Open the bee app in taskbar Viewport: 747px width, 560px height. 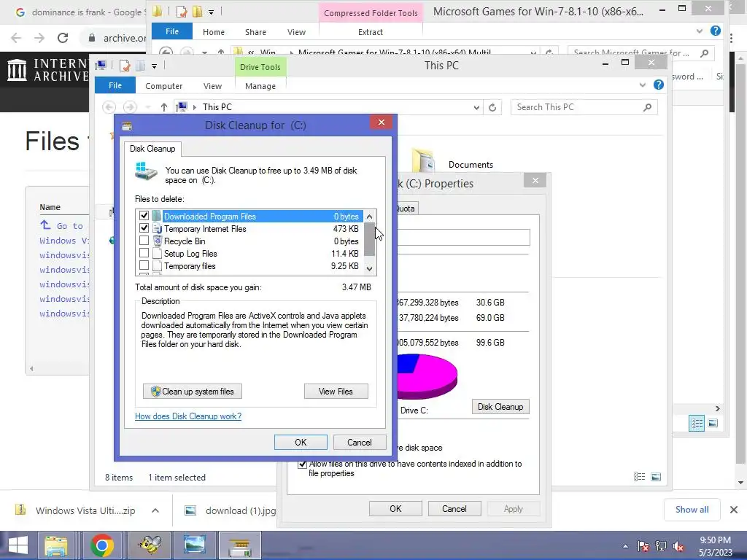point(149,545)
